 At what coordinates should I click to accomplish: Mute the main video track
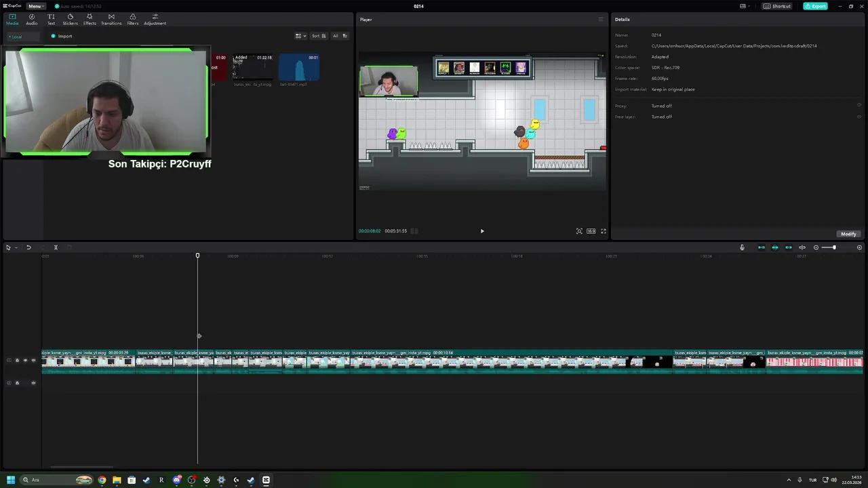[x=33, y=361]
